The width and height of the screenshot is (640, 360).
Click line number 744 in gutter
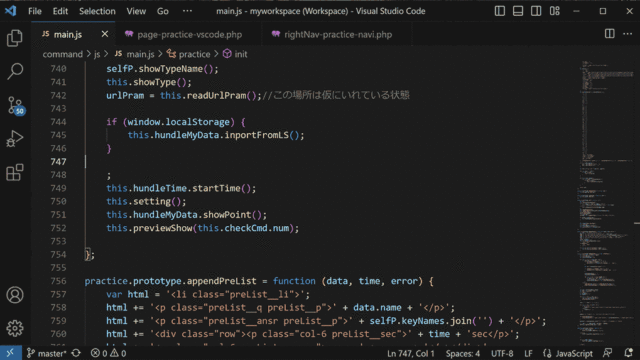click(58, 122)
